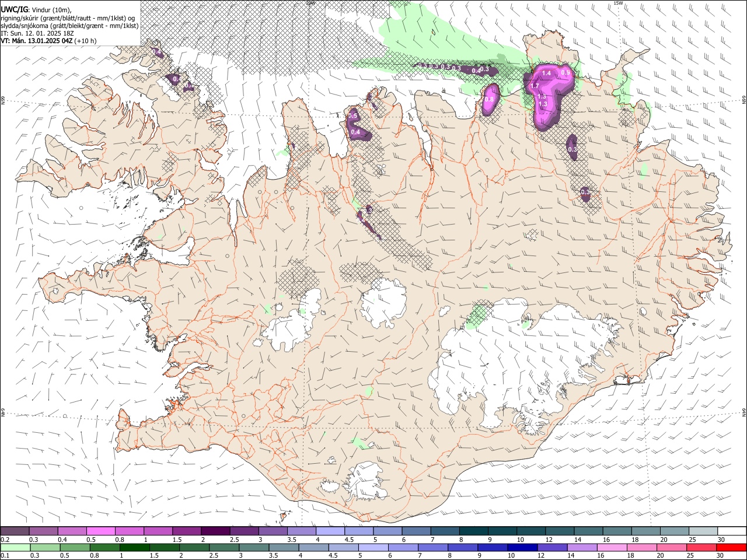
Task: Click the 'UWC/IG' map title text
Action: click(15, 9)
